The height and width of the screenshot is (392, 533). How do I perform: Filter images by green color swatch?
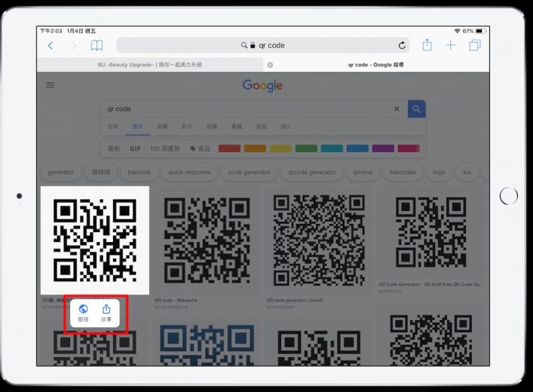(x=306, y=148)
